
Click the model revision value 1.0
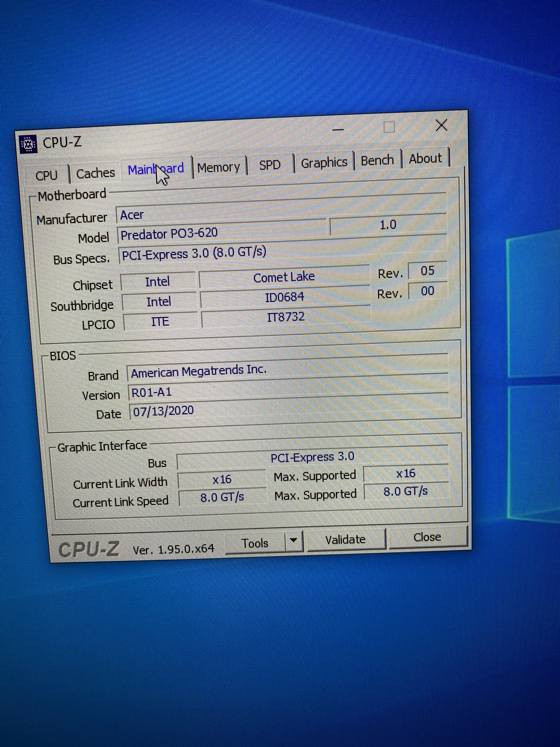pos(388,225)
